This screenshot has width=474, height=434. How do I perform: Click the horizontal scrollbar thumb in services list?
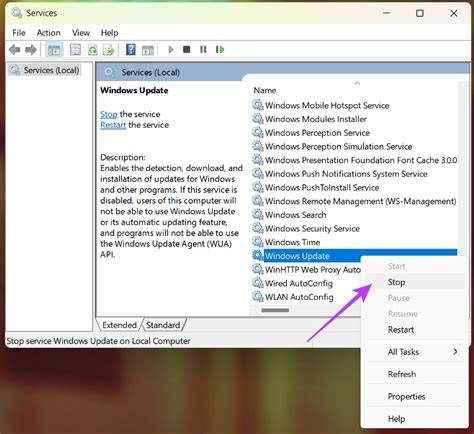275,310
